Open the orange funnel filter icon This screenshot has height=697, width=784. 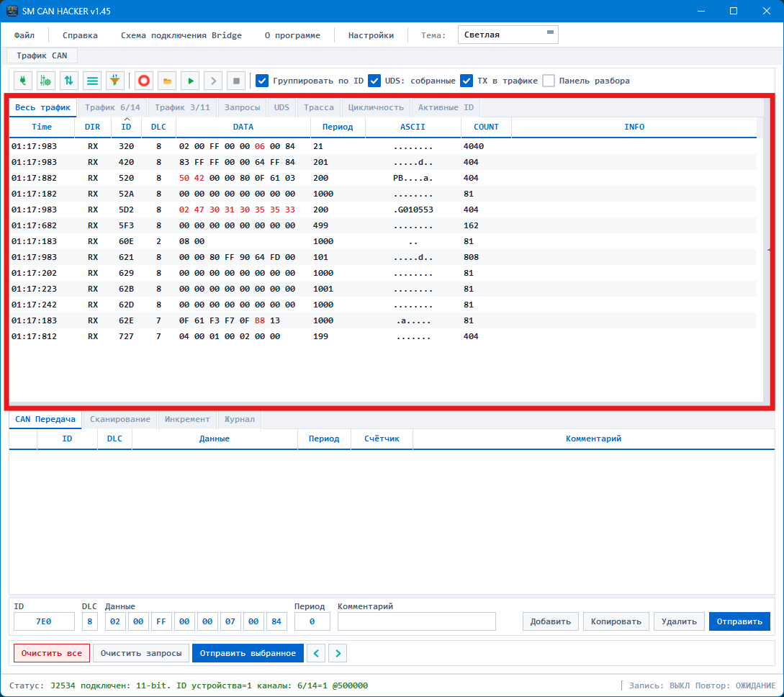[115, 81]
